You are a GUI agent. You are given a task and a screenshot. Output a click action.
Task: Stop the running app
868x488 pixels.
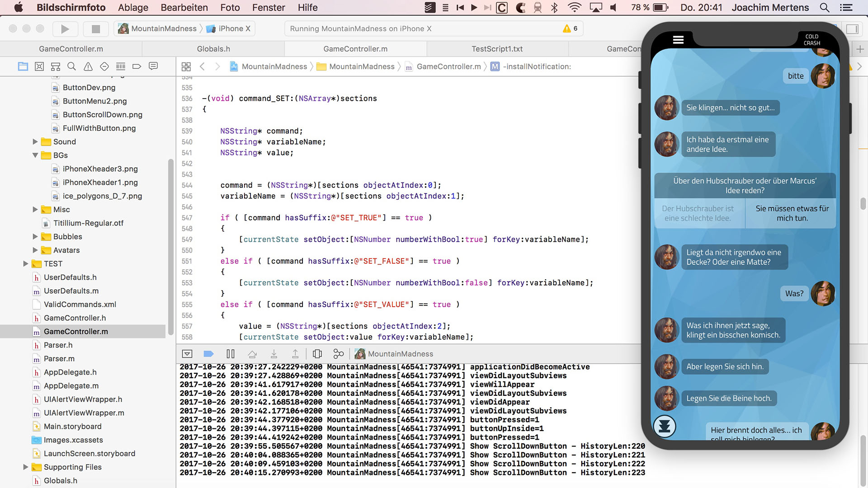point(96,29)
